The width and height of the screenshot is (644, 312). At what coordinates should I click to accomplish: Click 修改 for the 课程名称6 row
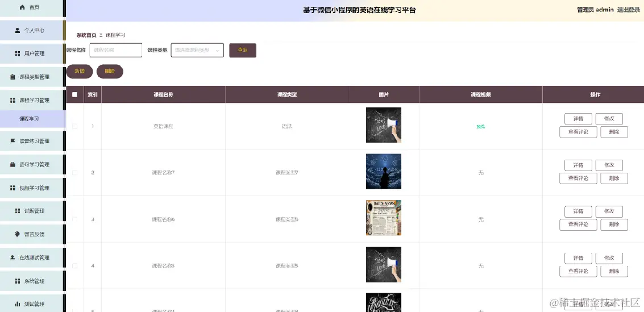609,212
